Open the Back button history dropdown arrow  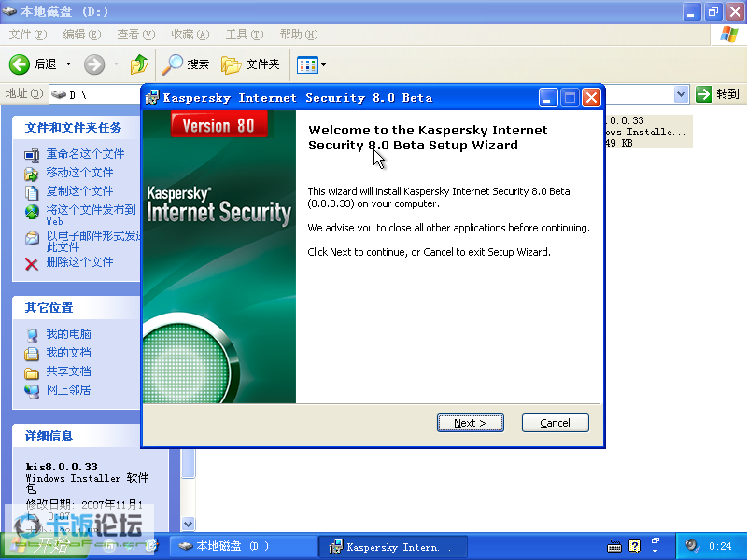click(68, 63)
